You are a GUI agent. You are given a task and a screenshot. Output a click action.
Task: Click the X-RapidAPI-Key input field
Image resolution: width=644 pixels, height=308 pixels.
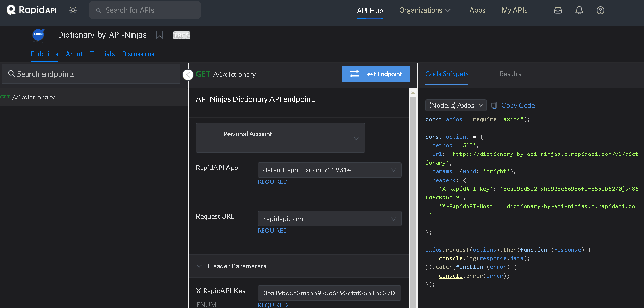tap(329, 293)
